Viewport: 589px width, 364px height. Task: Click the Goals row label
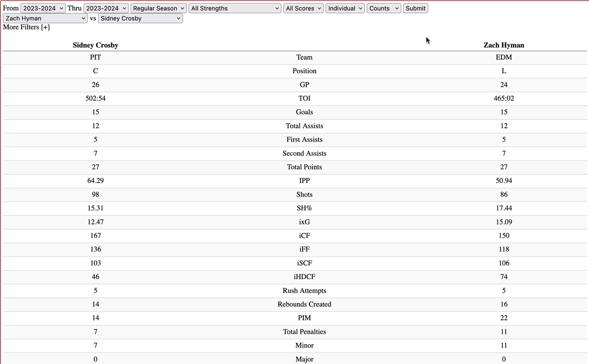click(x=304, y=112)
